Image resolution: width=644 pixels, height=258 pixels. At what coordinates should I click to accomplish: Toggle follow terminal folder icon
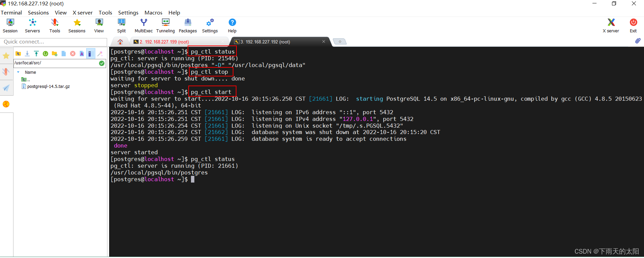[x=90, y=54]
